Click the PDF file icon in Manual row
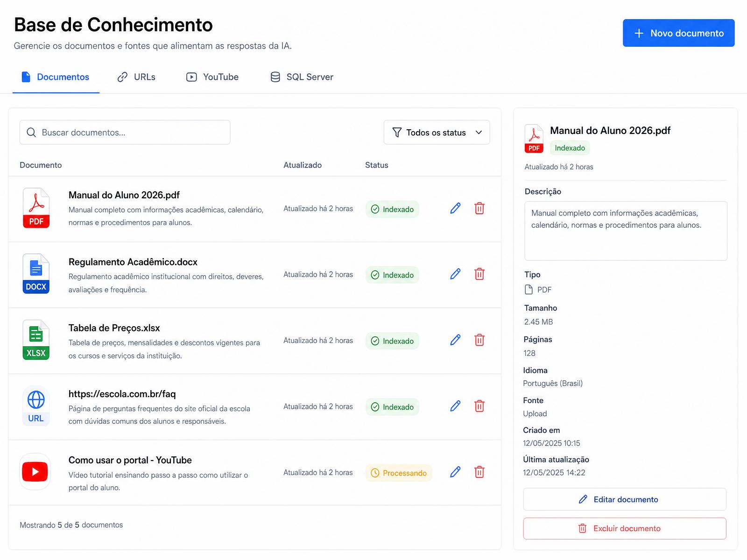 tap(36, 208)
